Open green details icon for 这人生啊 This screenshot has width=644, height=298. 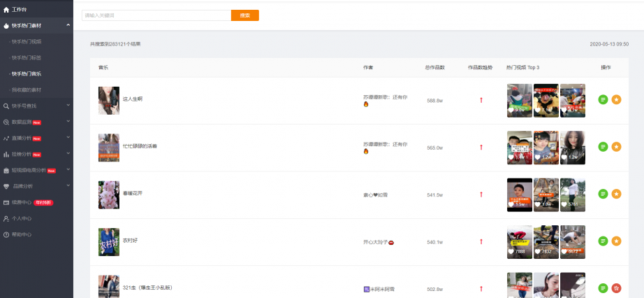603,99
